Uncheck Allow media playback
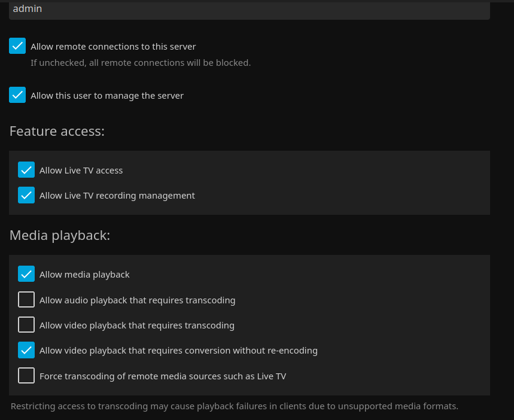The height and width of the screenshot is (420, 514). [x=26, y=273]
